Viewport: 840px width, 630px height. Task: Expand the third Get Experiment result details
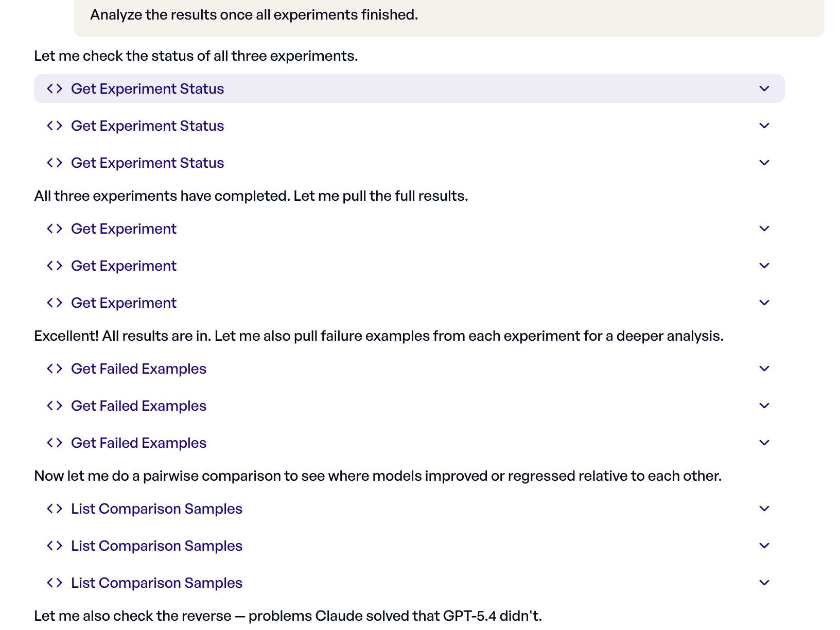[764, 303]
